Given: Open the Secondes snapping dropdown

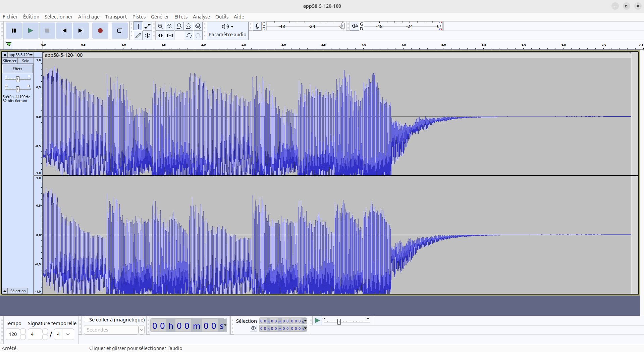Looking at the screenshot, I should (142, 330).
